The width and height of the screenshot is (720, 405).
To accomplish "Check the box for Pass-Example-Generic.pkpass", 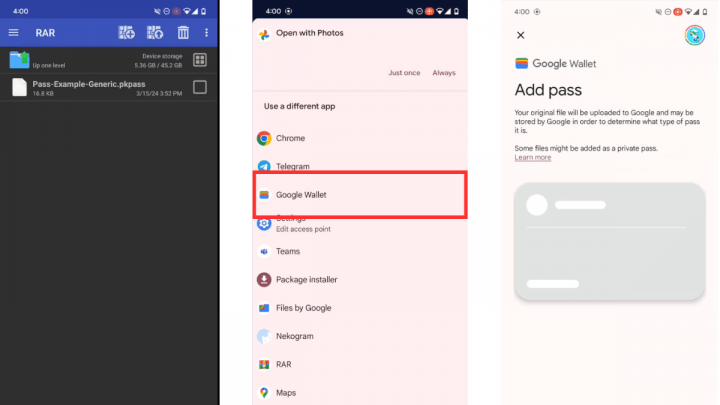I will point(200,87).
